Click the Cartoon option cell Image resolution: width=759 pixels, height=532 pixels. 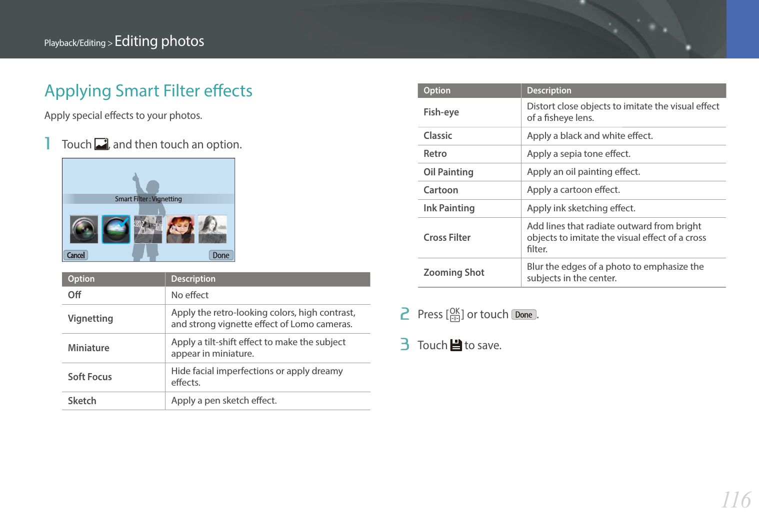pyautogui.click(x=469, y=190)
